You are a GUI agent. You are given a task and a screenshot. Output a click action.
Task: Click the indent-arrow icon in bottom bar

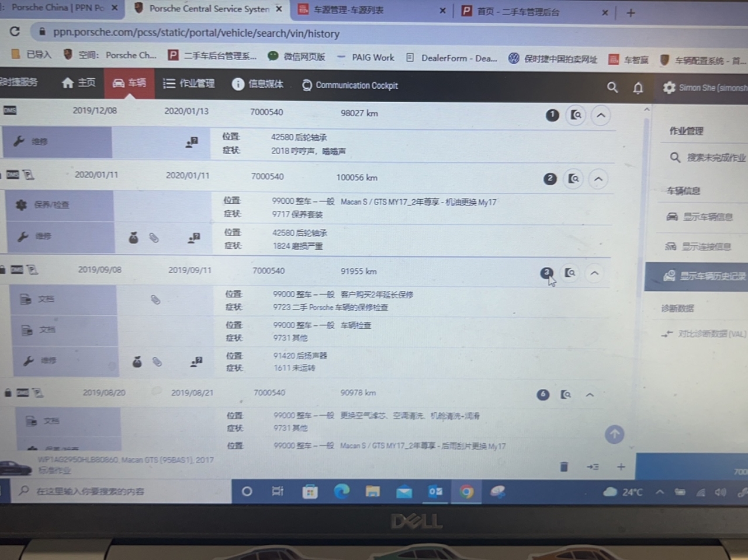click(x=593, y=467)
